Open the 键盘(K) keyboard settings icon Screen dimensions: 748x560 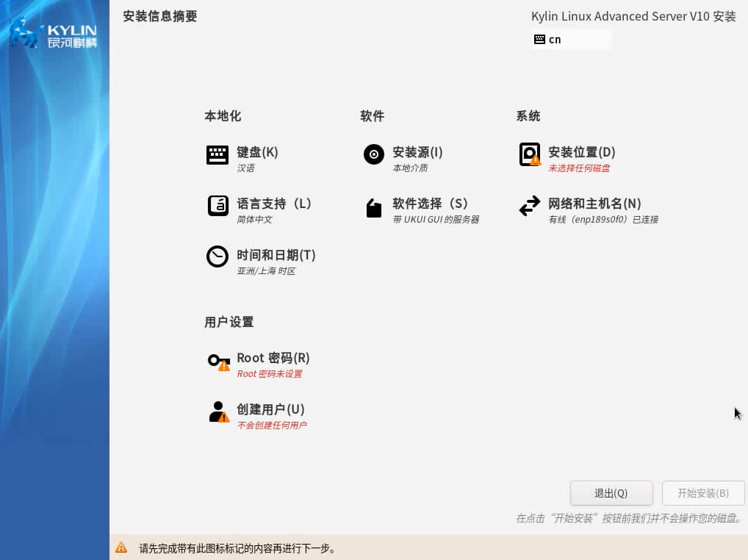[x=217, y=154]
